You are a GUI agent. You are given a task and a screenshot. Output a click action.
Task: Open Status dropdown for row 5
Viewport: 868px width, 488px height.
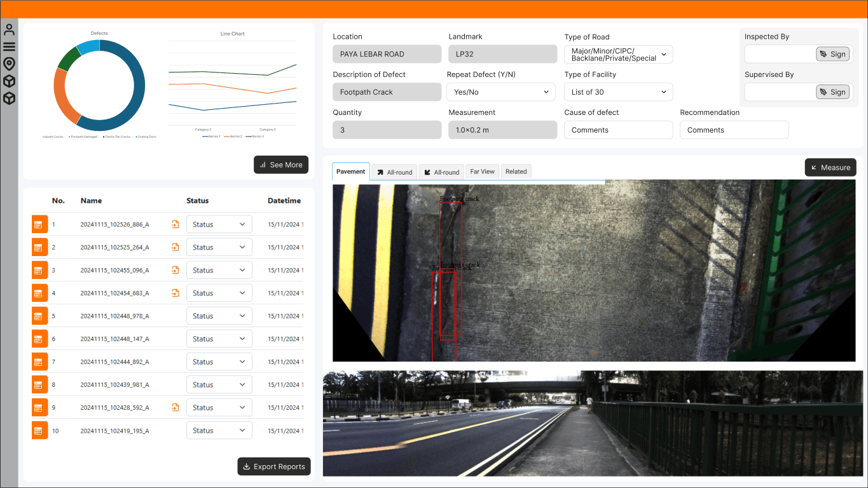pos(219,316)
